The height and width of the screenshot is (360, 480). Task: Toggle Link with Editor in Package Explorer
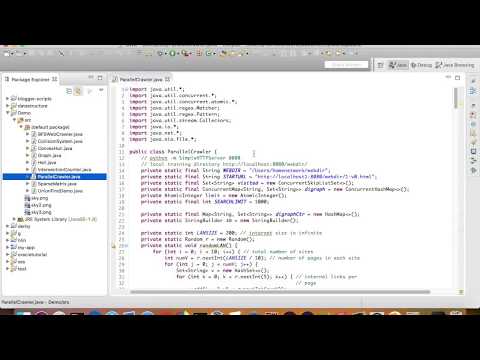(78, 91)
